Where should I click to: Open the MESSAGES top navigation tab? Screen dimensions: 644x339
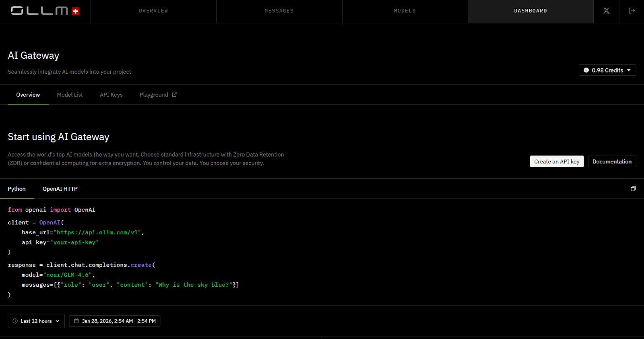(279, 11)
